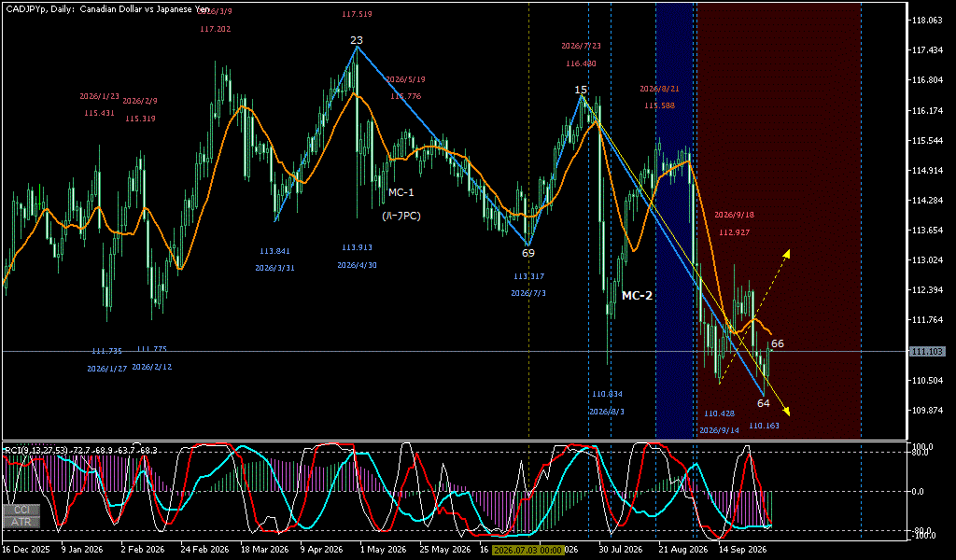Select the 2026/9/14 date label
Screen dimensions: 956x560
pos(720,430)
